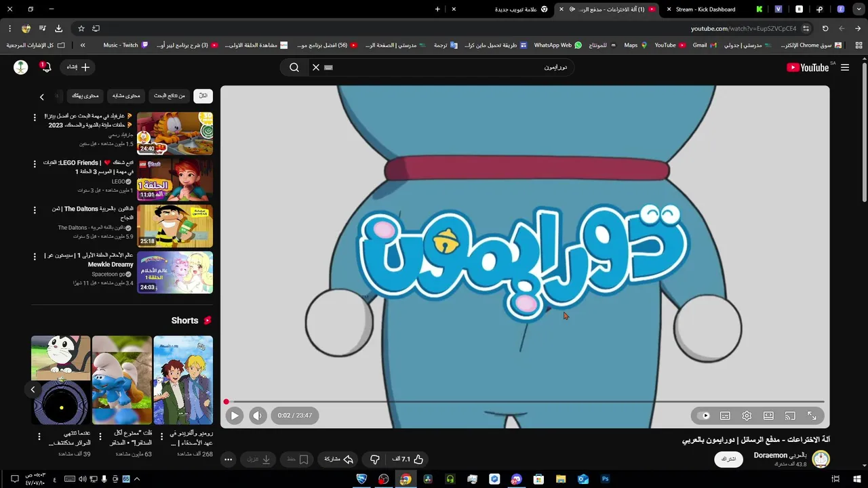This screenshot has height=488, width=868.
Task: Reload the page in Chrome
Action: (x=825, y=28)
